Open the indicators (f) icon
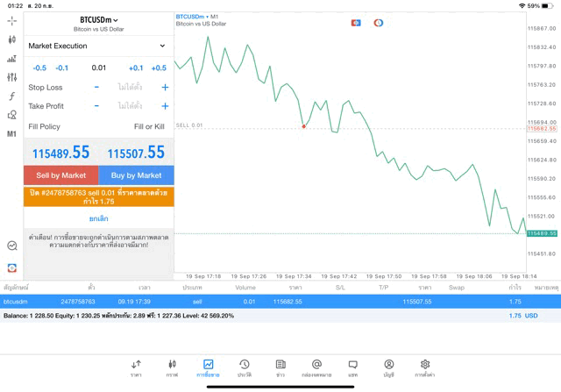The width and height of the screenshot is (561, 392). pos(11,96)
